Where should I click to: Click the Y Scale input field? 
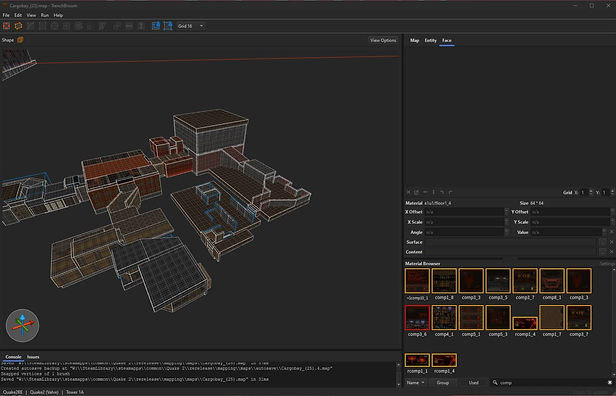click(570, 222)
